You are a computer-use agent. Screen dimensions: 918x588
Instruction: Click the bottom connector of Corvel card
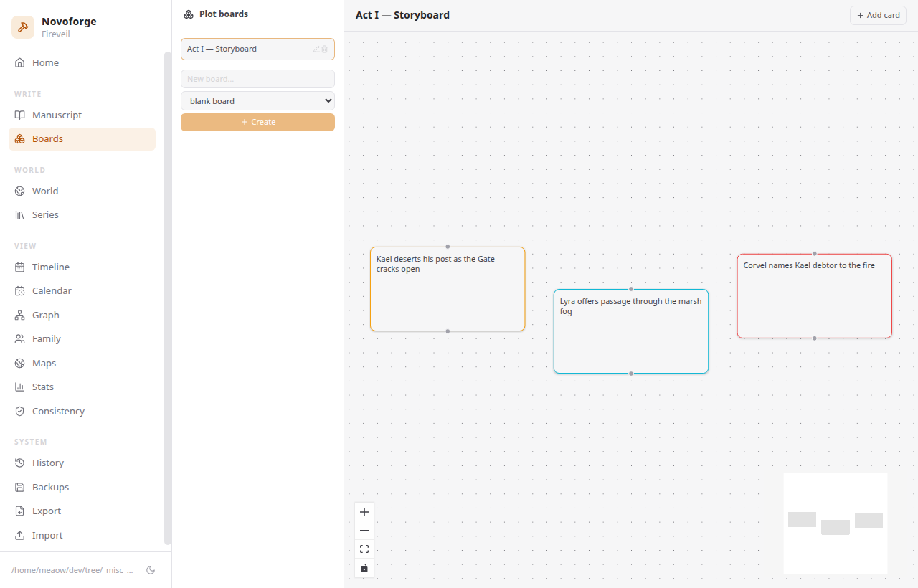pyautogui.click(x=815, y=338)
